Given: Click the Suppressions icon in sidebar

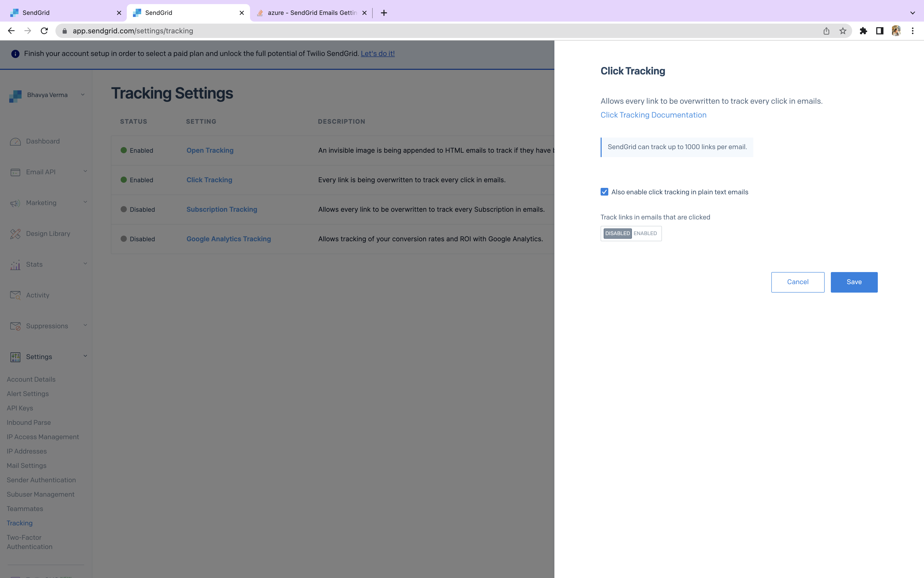Looking at the screenshot, I should (x=16, y=326).
